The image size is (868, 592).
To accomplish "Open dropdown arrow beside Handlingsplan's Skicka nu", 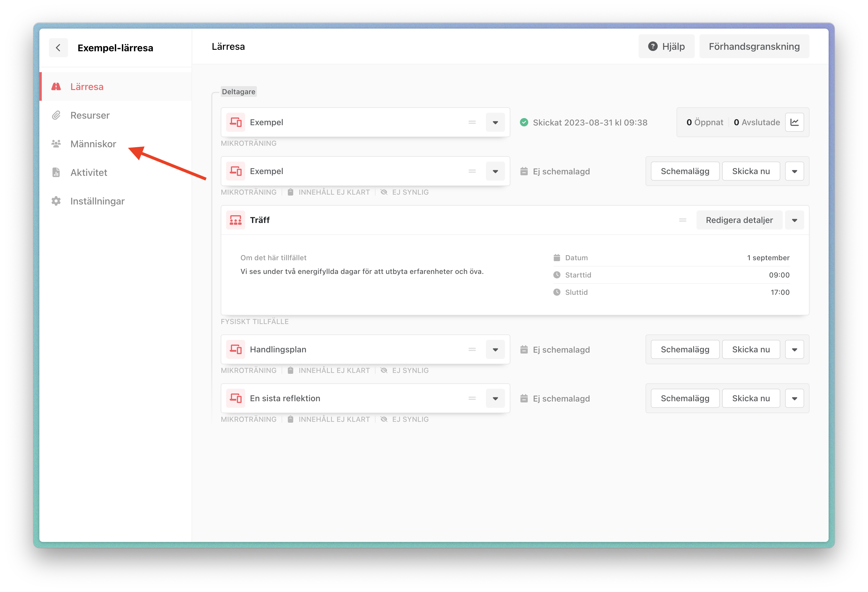I will tap(794, 350).
